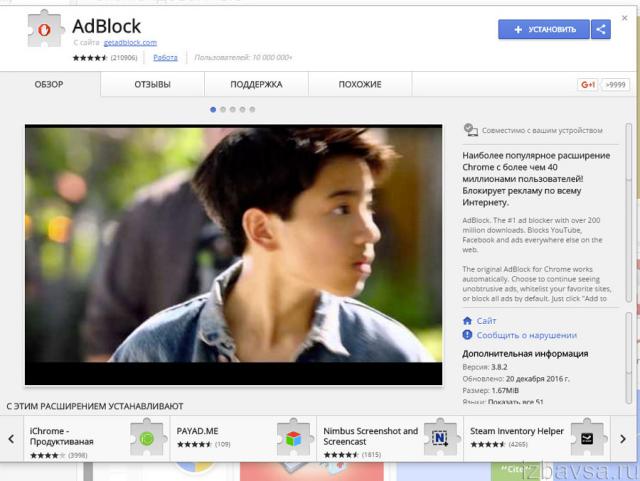Click the Steam Inventory Helper icon
Image resolution: width=640 pixels, height=481 pixels.
[587, 439]
